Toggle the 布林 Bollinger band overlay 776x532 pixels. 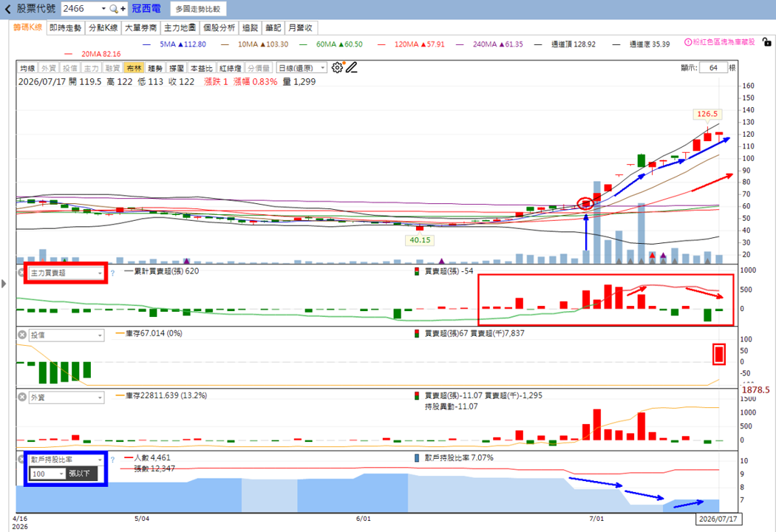(134, 68)
